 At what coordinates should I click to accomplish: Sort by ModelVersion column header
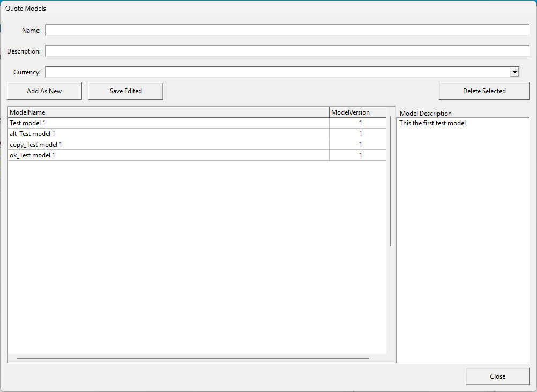point(357,112)
